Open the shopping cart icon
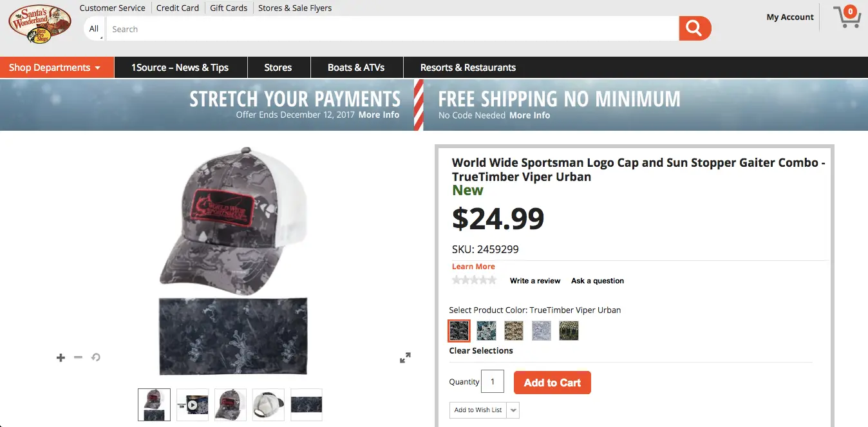868x427 pixels. pos(847,17)
